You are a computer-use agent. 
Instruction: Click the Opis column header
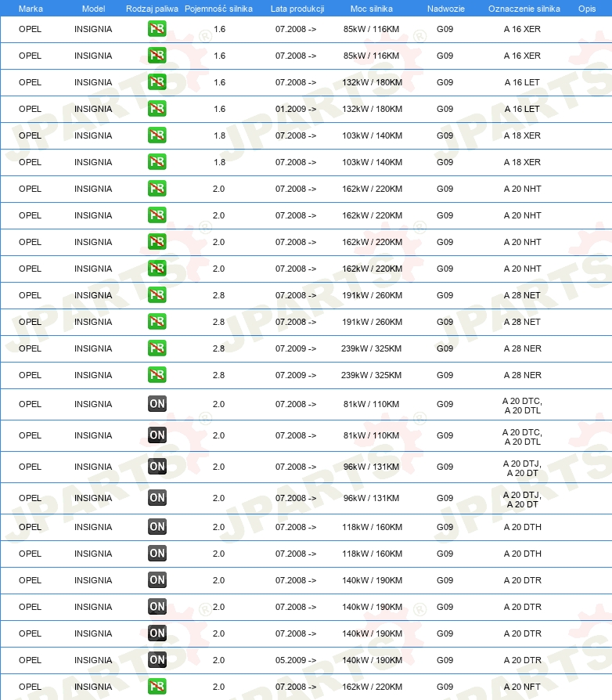(x=587, y=9)
